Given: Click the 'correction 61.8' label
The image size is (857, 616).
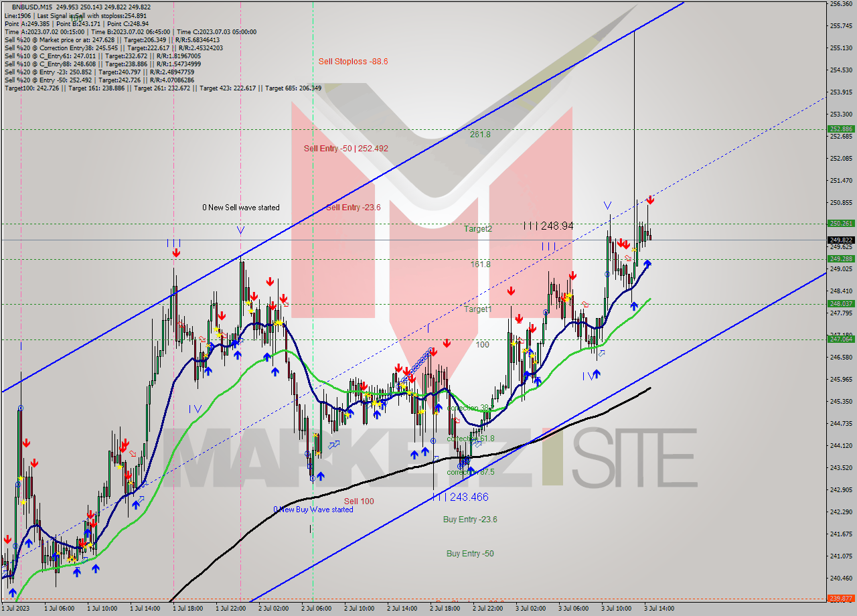Looking at the screenshot, I should (x=471, y=439).
